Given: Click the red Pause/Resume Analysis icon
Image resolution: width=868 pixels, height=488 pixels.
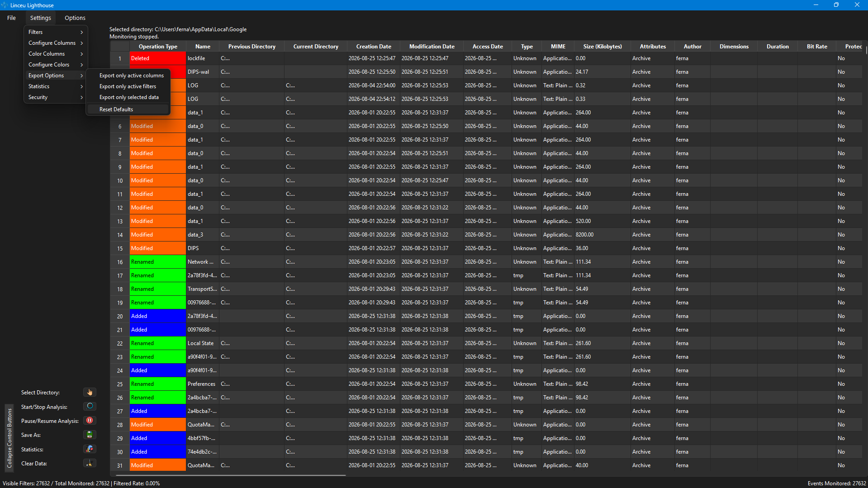Looking at the screenshot, I should coord(90,420).
